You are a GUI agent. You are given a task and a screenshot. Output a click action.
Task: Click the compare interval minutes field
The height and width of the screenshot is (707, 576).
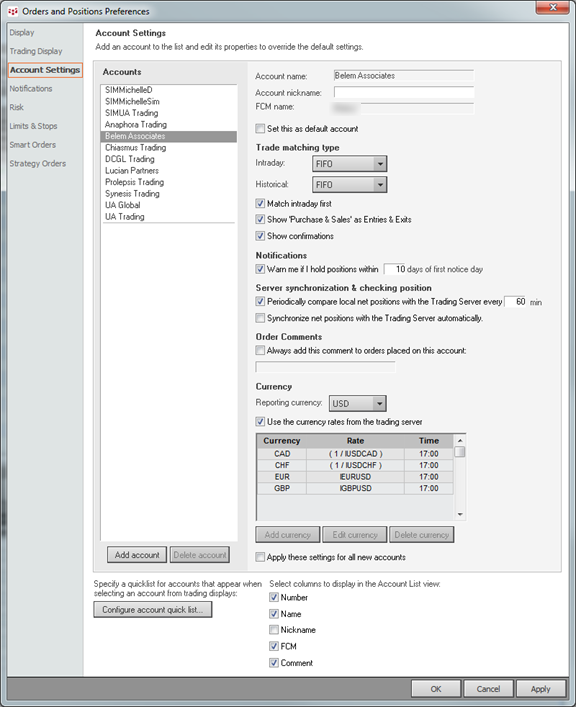point(515,302)
